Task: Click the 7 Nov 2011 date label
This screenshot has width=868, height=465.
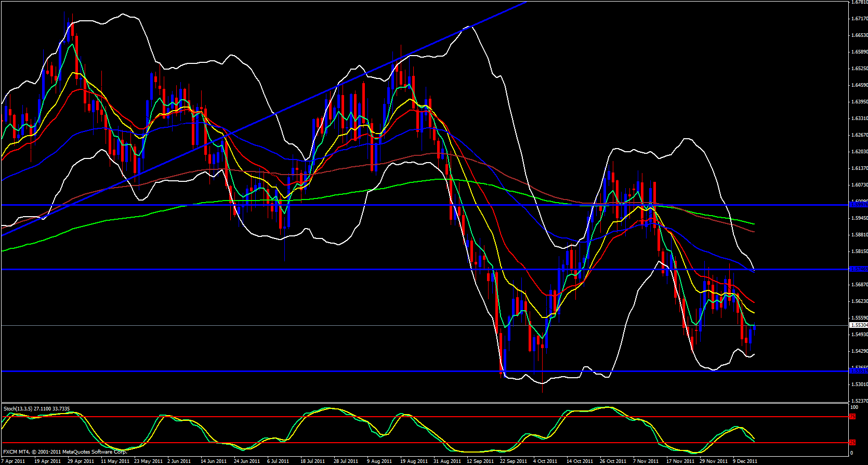Action: [646, 461]
